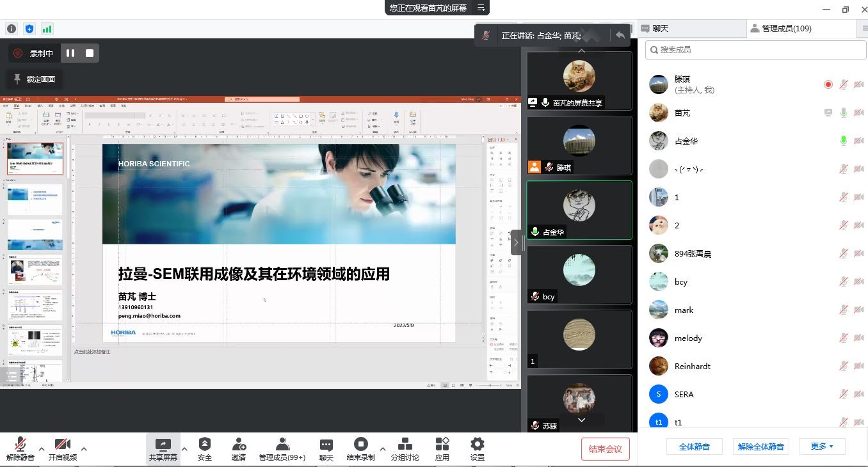868x467 pixels.
Task: Pause the recording
Action: point(70,53)
